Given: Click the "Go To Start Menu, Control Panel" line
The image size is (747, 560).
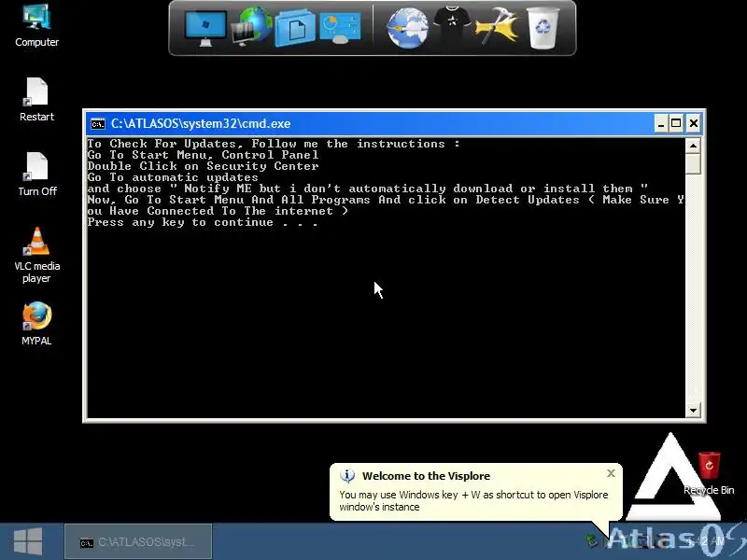Looking at the screenshot, I should (x=203, y=155).
